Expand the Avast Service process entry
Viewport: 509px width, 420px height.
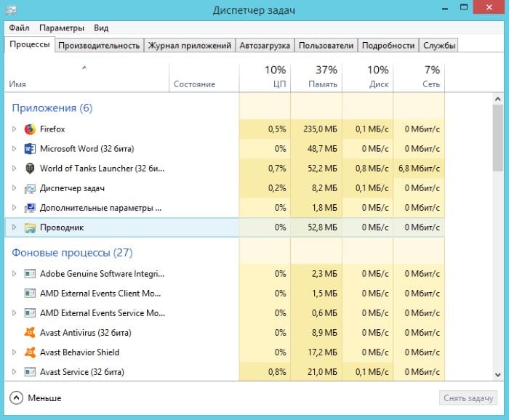(x=14, y=372)
